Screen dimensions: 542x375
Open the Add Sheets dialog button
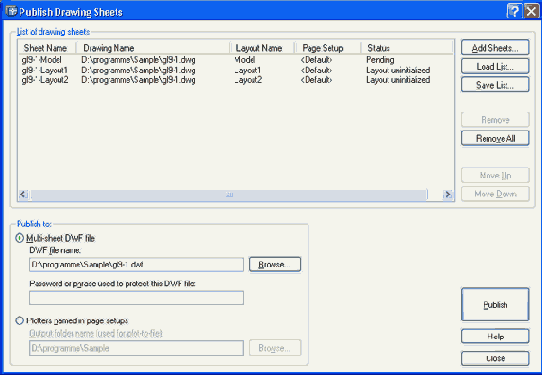pyautogui.click(x=495, y=47)
